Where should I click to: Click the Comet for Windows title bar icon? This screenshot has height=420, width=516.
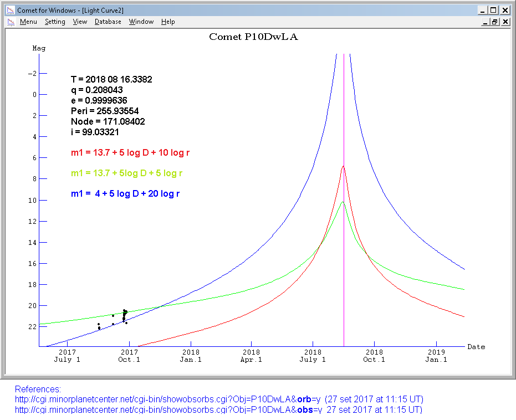click(x=9, y=10)
